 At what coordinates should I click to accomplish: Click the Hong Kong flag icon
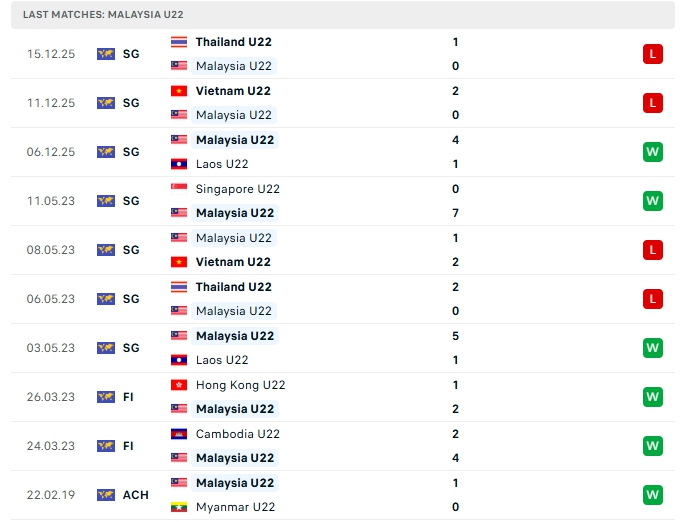pyautogui.click(x=179, y=385)
